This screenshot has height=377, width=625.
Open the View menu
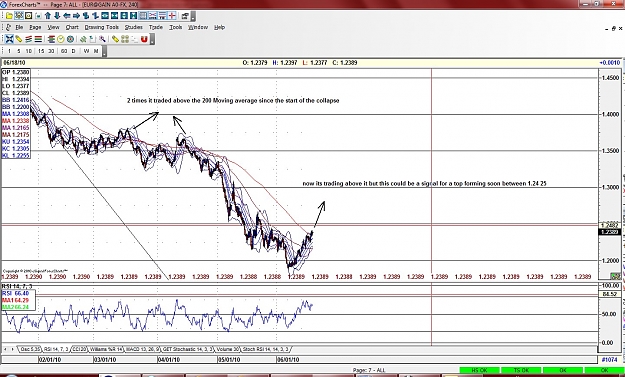click(x=53, y=27)
